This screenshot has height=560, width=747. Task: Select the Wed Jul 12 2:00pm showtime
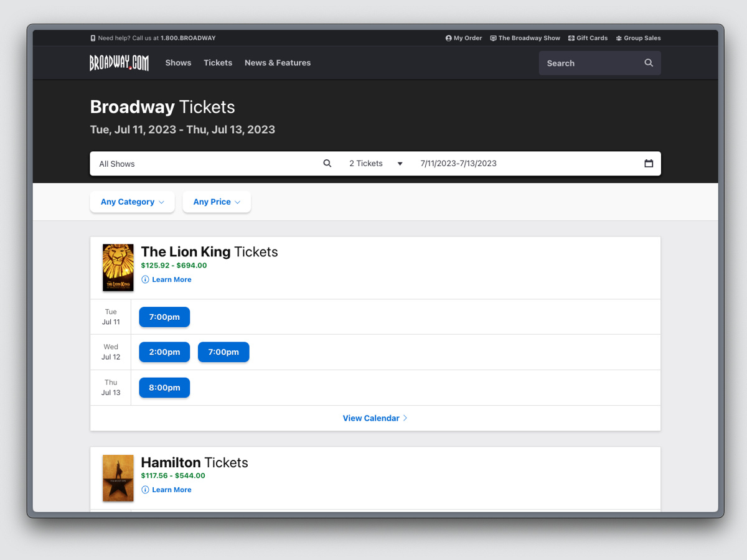(x=164, y=352)
